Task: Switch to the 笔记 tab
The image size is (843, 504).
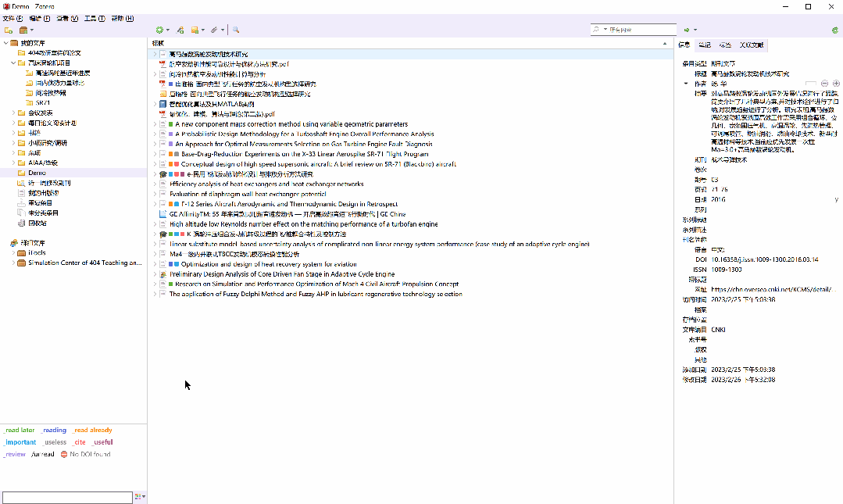Action: click(704, 45)
